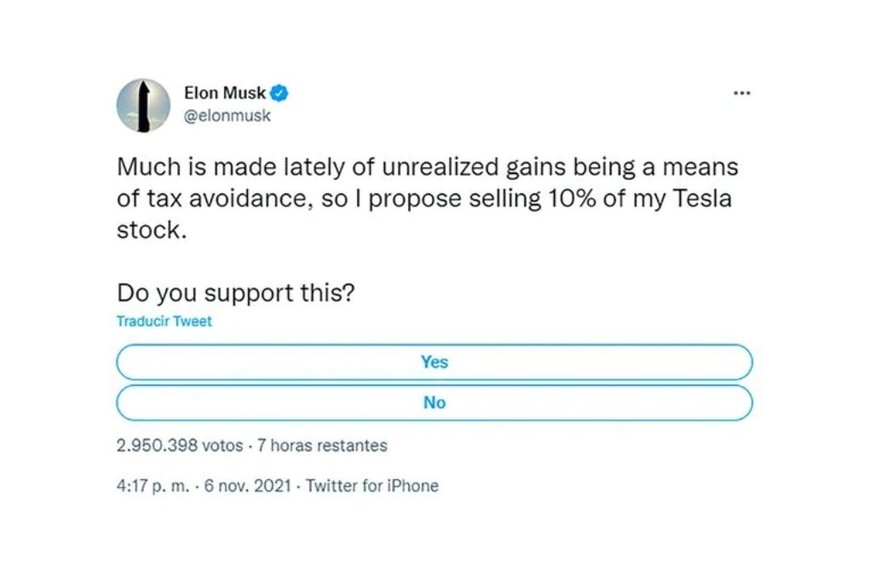Click the Traducir Tweet link
This screenshot has width=870, height=580.
click(x=164, y=322)
